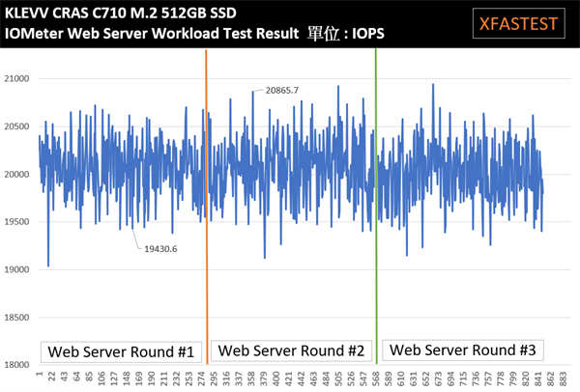The height and width of the screenshot is (392, 580).
Task: Click the 19430.6 low data label
Action: [x=160, y=249]
